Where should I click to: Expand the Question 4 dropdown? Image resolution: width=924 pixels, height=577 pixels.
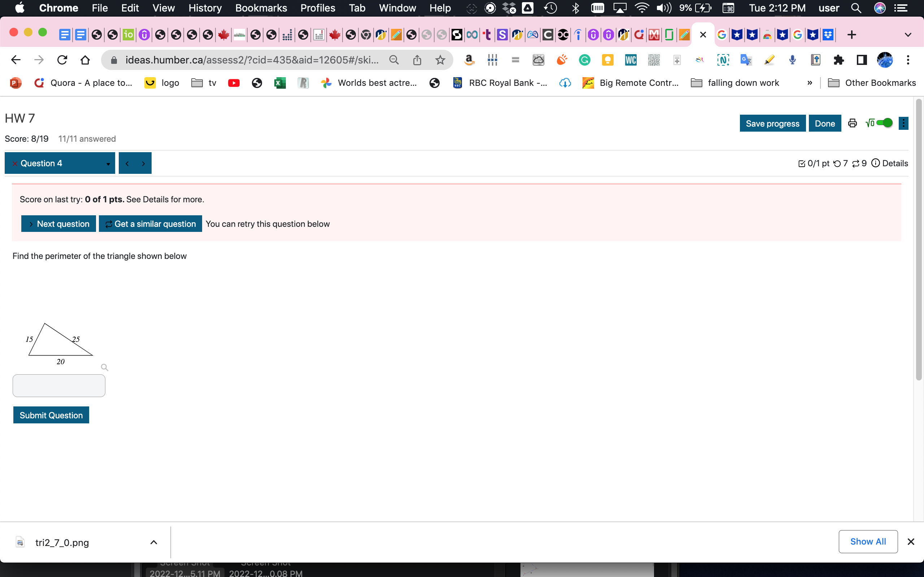[x=108, y=164]
